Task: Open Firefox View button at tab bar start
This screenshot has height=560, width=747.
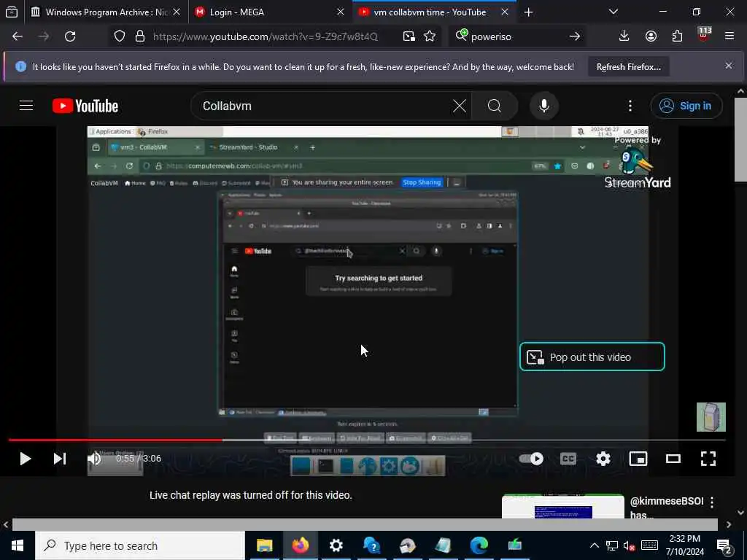Action: click(x=12, y=12)
